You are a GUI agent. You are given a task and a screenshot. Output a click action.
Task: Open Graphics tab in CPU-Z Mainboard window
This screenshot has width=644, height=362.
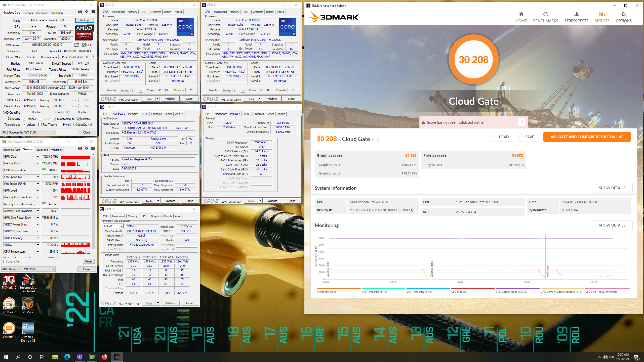coord(156,114)
